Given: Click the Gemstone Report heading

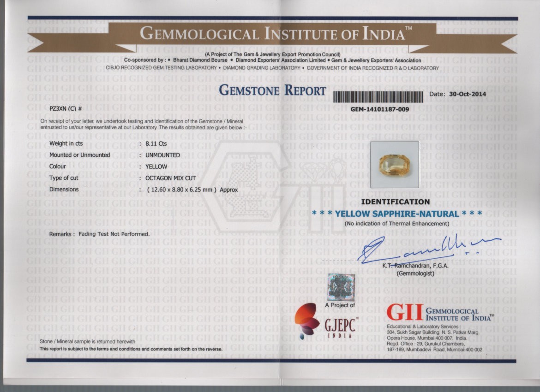Looking at the screenshot, I should [272, 90].
